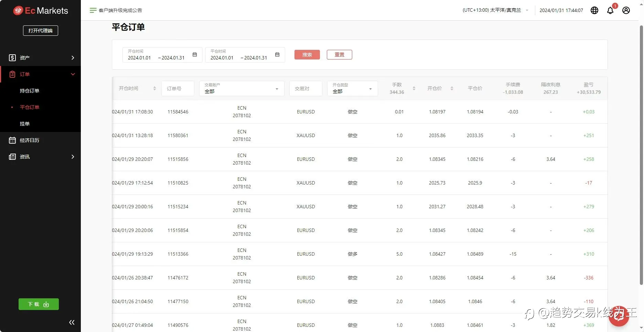Click the green 下载 download button
The image size is (644, 332).
39,304
